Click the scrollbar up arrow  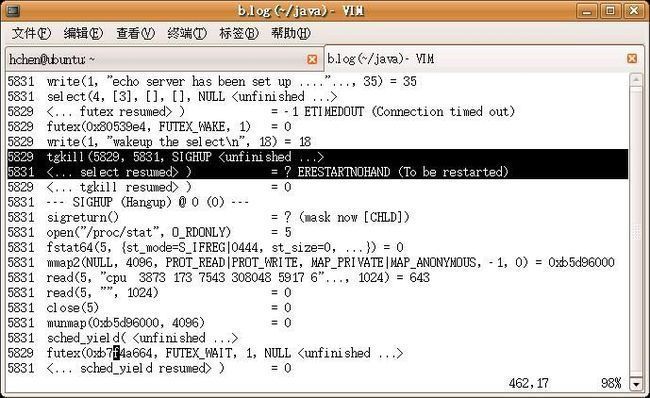pos(636,80)
